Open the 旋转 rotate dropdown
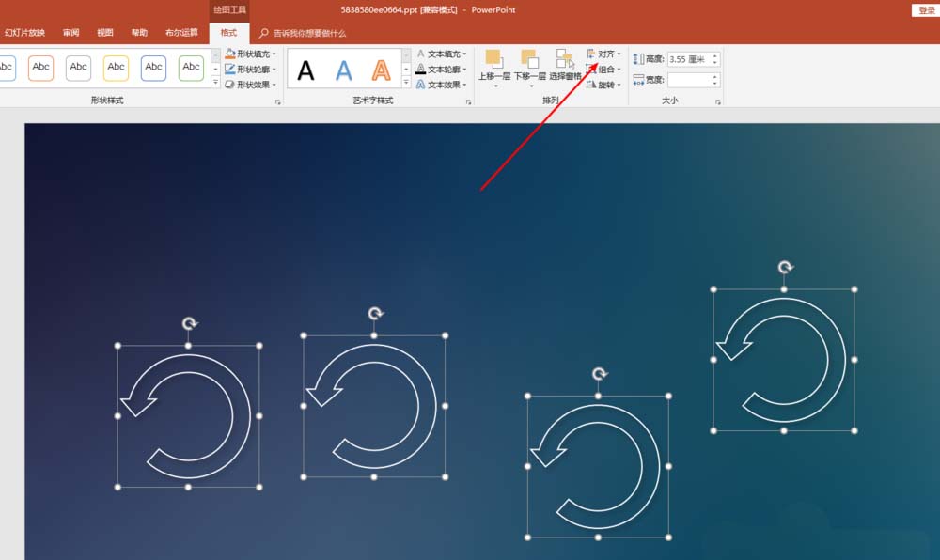The image size is (940, 560). click(603, 86)
